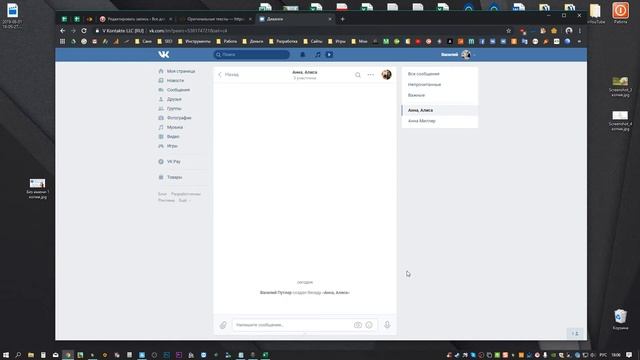Open the Работа desktop shortcut
The image size is (640, 360).
(x=620, y=13)
